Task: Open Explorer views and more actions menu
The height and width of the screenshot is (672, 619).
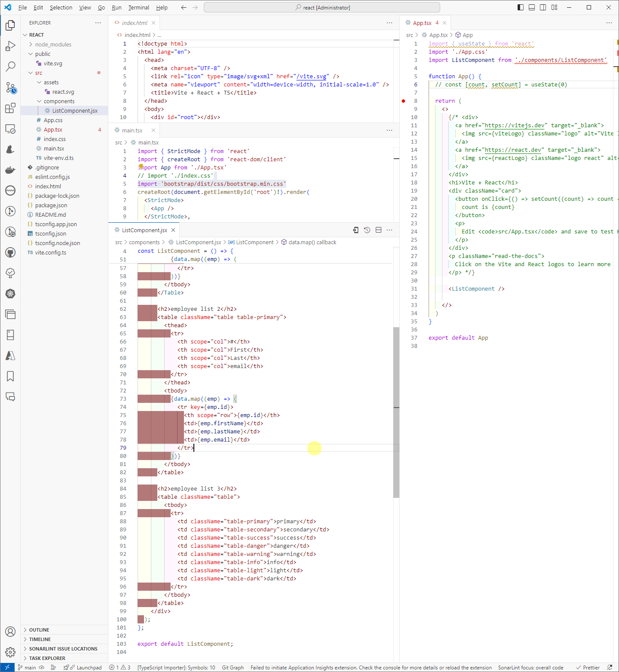Action: [98, 23]
